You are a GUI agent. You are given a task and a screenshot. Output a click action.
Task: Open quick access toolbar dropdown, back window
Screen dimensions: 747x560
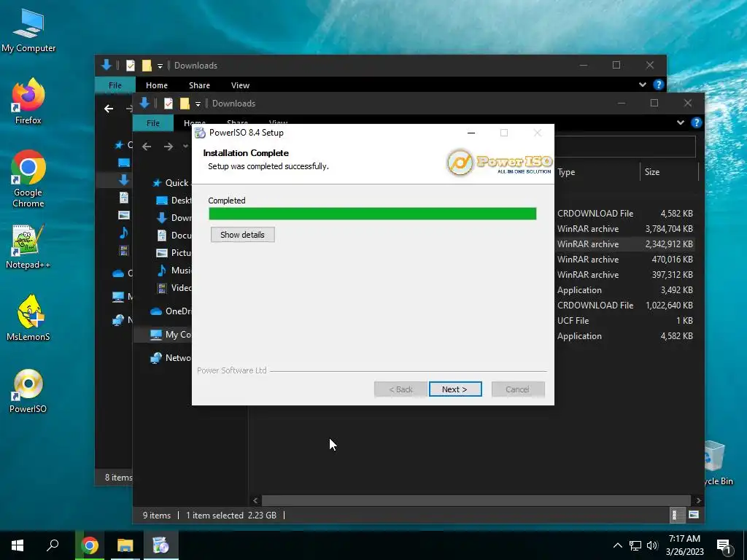tap(160, 66)
